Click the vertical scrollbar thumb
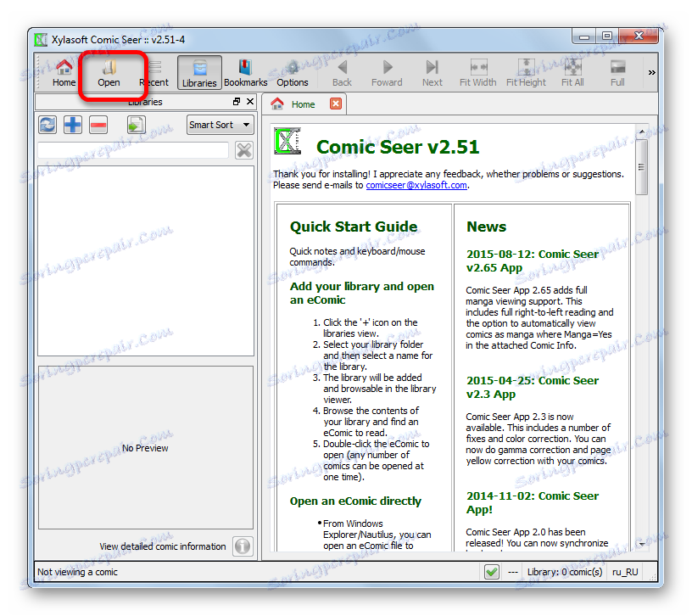 point(642,167)
